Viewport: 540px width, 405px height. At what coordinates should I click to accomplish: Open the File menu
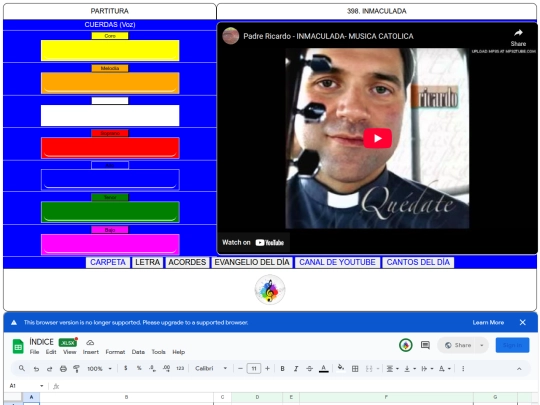pyautogui.click(x=34, y=352)
